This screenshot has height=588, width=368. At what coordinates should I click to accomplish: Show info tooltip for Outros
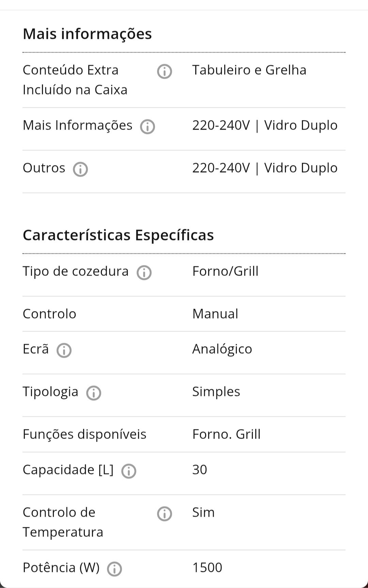click(x=80, y=169)
